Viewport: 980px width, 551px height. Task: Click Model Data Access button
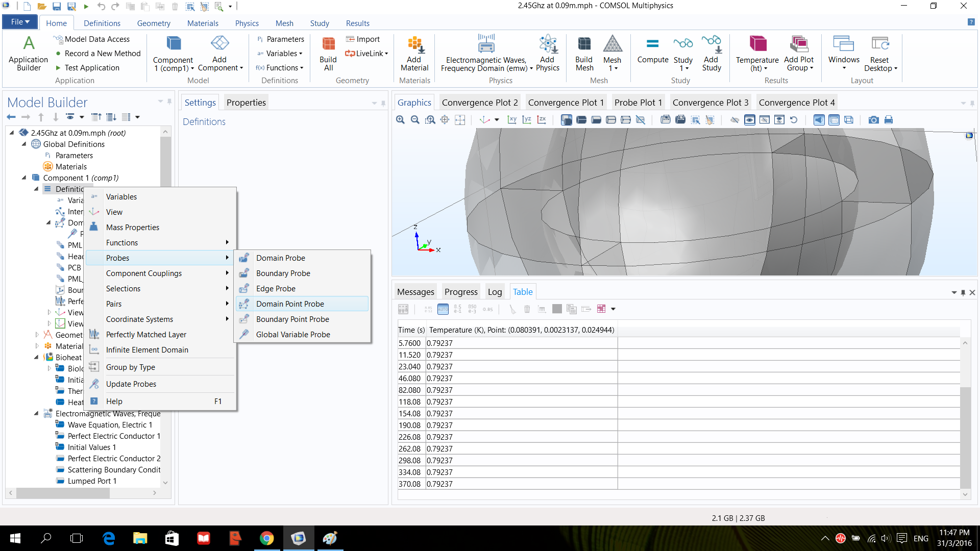(x=92, y=39)
